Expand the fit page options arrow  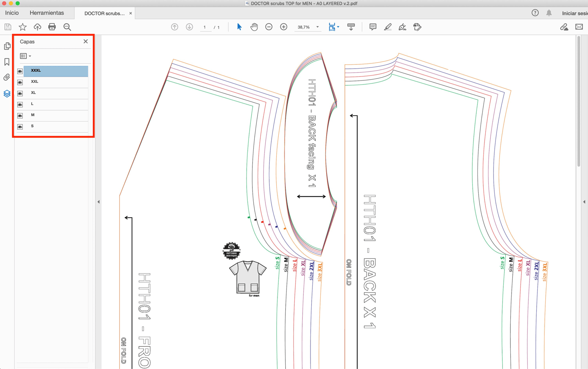click(x=338, y=27)
